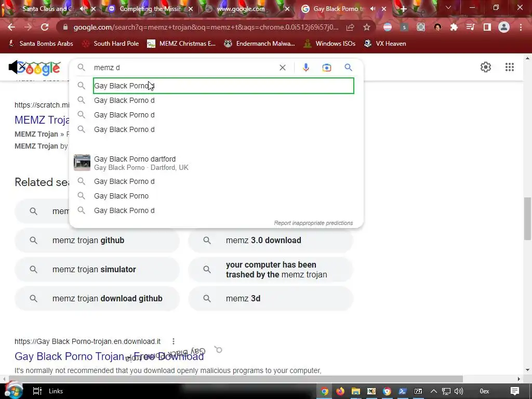Click the face avatar extension icon

[x=437, y=27]
